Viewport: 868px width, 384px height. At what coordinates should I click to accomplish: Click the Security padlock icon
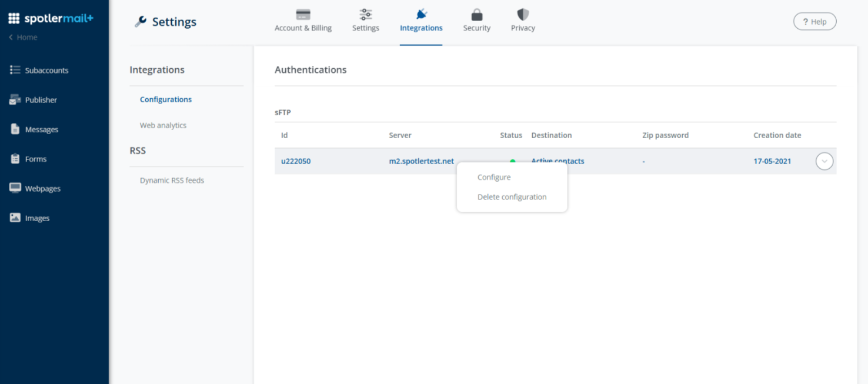tap(476, 15)
